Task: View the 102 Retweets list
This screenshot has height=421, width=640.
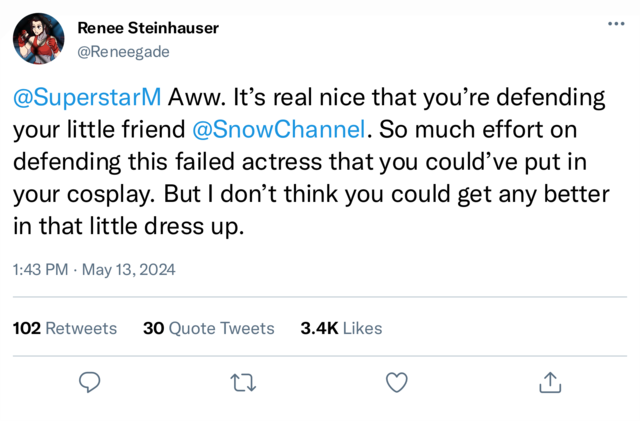Action: pos(65,328)
